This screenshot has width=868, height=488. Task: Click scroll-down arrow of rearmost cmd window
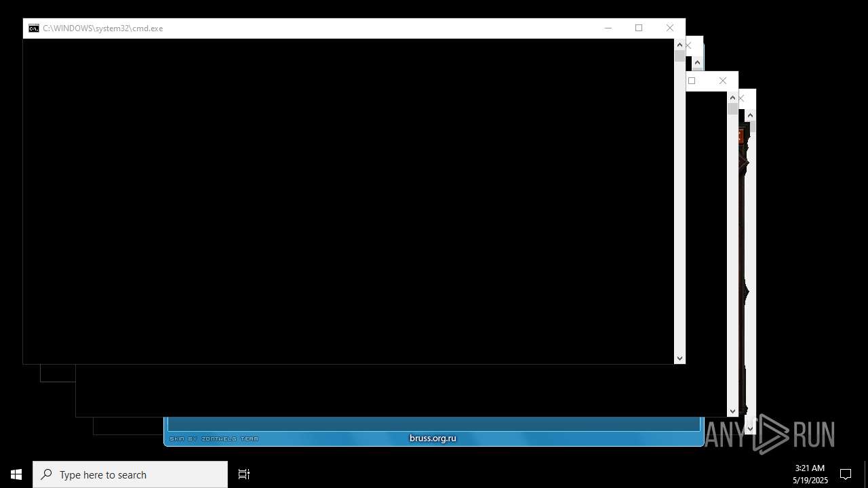click(750, 428)
